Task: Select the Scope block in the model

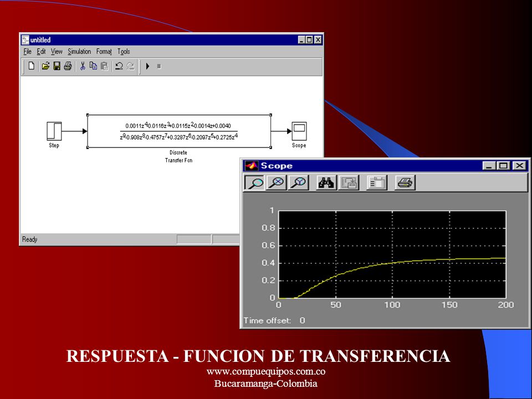Action: pos(299,131)
